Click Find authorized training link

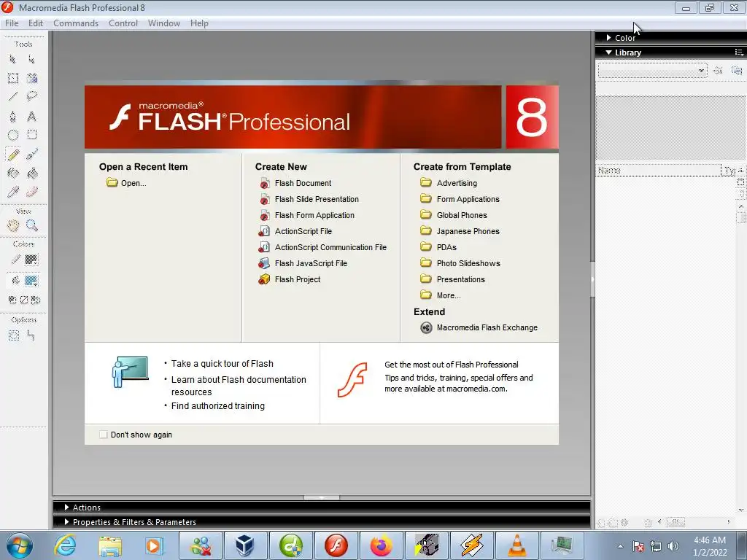click(x=217, y=405)
